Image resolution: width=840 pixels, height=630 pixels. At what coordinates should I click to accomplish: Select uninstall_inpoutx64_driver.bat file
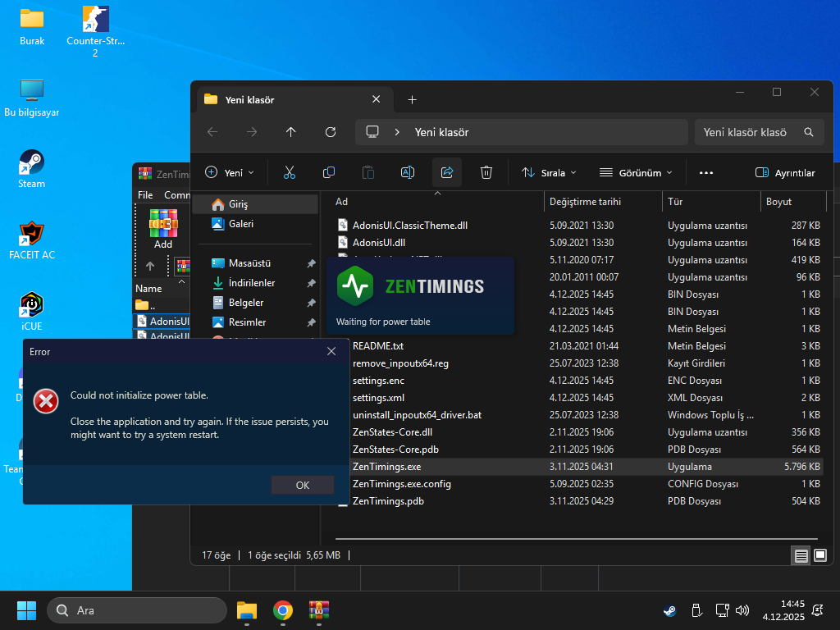coord(417,415)
